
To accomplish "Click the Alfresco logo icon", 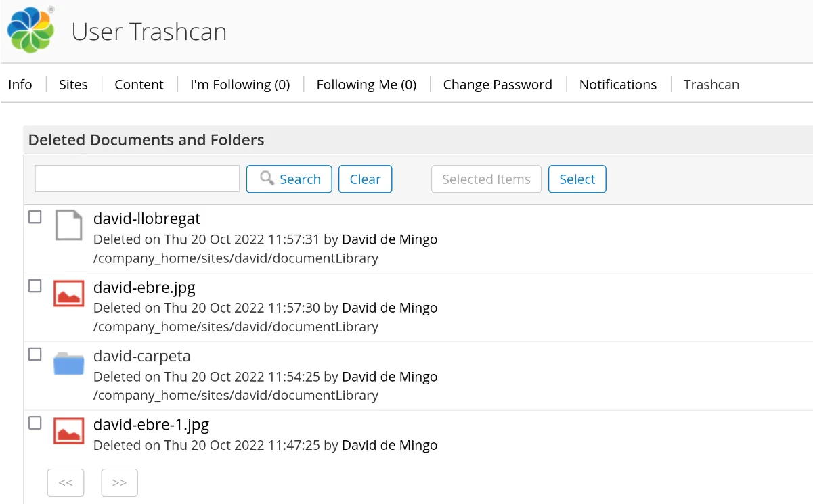I will (30, 30).
